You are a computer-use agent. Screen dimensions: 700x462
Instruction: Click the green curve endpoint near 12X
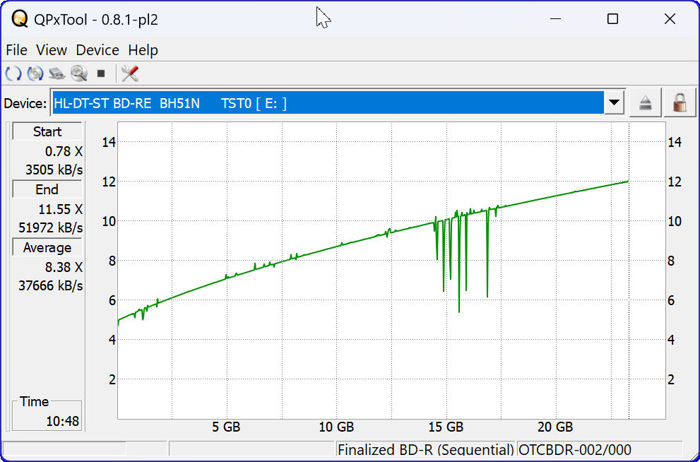point(627,181)
